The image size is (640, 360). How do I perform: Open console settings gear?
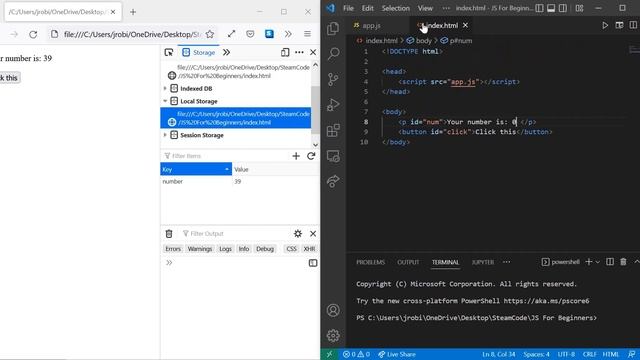298,233
